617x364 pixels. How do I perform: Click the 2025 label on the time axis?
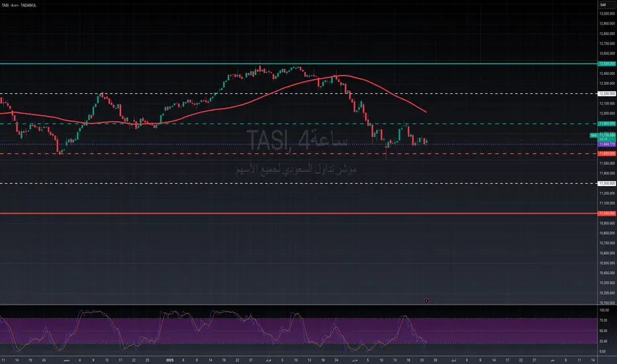[x=170, y=360]
